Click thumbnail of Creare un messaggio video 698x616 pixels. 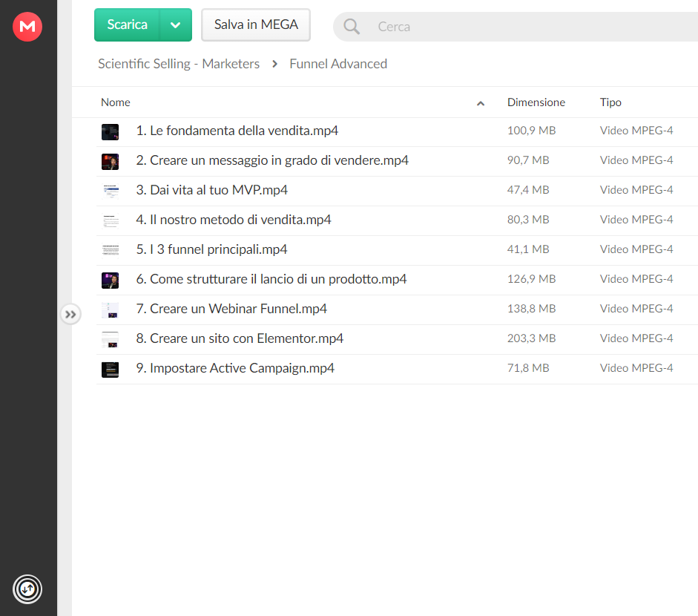pos(110,162)
